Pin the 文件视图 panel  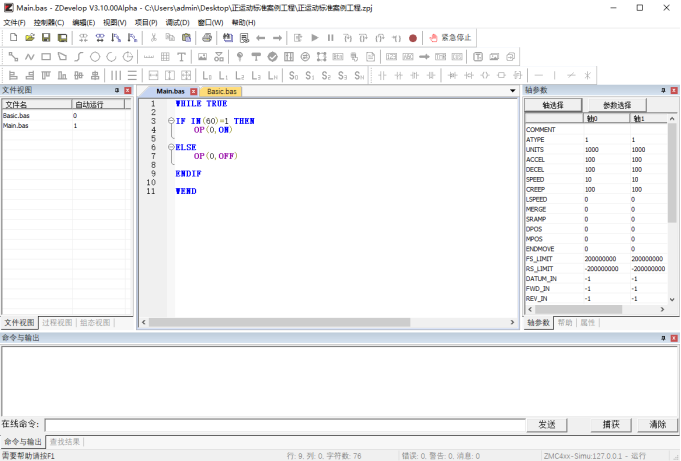coord(117,90)
